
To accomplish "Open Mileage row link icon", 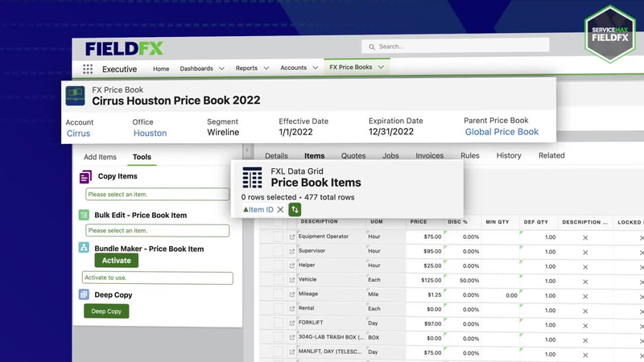I will (292, 294).
